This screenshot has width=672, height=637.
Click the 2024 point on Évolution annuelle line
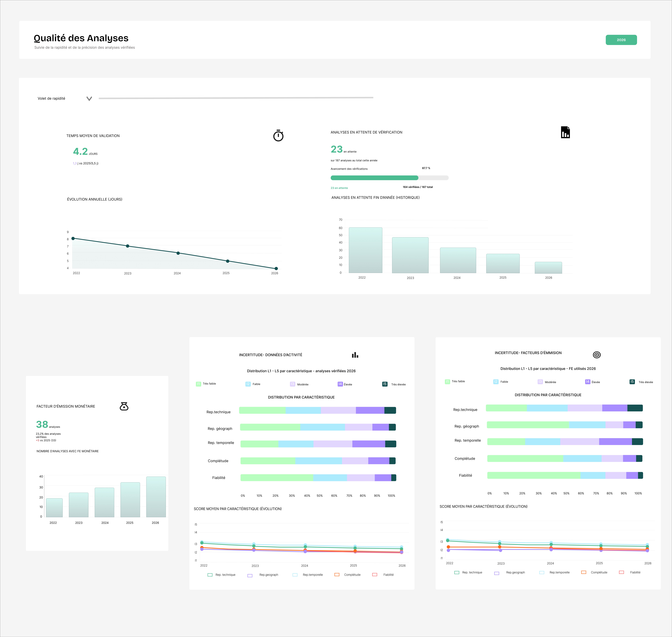point(178,253)
